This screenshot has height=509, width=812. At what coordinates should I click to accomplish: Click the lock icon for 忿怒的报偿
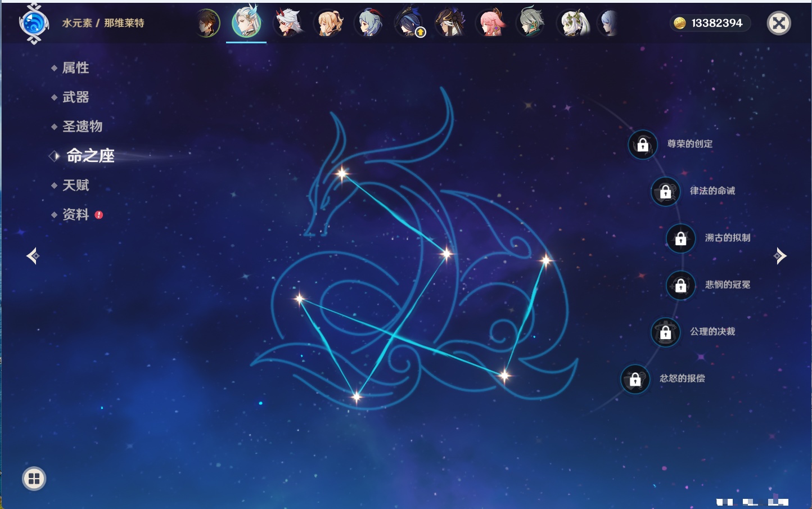(x=635, y=379)
